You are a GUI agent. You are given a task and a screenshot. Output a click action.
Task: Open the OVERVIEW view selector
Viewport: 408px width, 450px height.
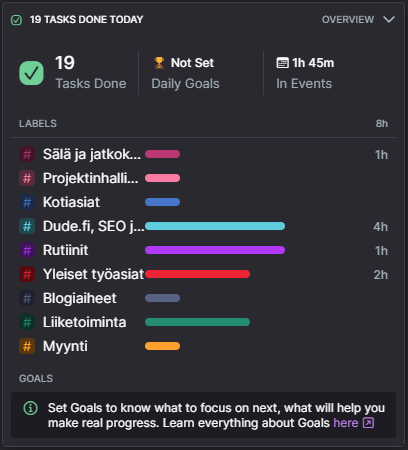tap(348, 20)
